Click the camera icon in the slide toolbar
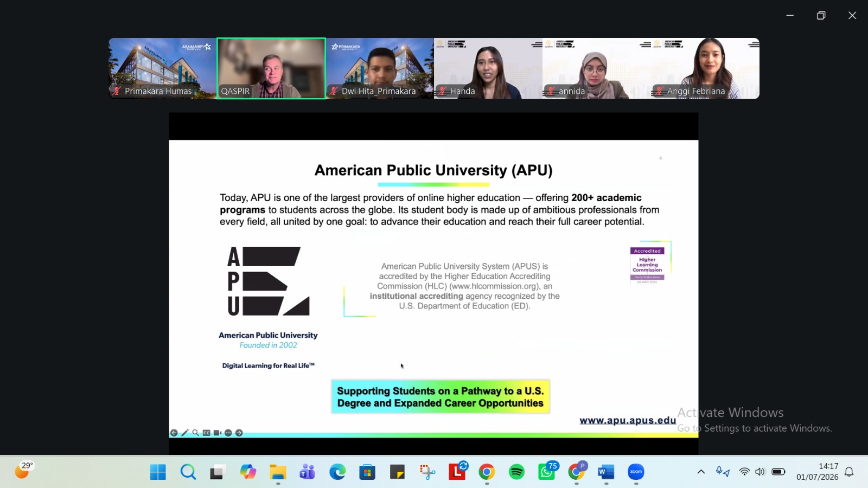The image size is (868, 488). pyautogui.click(x=217, y=433)
